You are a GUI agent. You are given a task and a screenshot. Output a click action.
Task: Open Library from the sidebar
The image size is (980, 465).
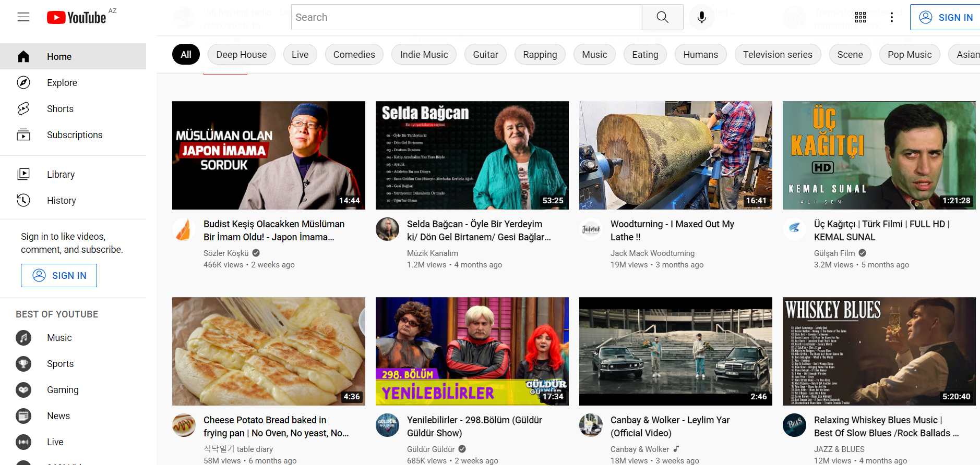click(x=73, y=174)
